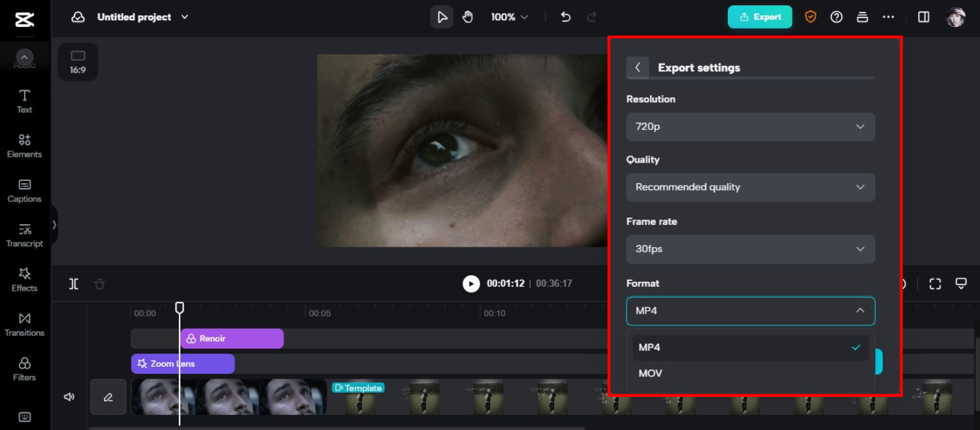Image resolution: width=980 pixels, height=430 pixels.
Task: Click the delete trash icon on the timeline
Action: point(99,284)
